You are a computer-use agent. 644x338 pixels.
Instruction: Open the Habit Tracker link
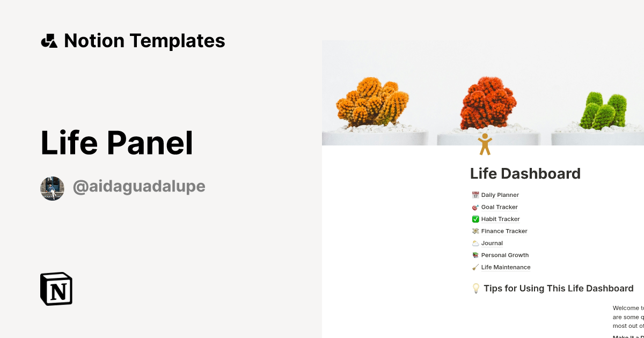[x=501, y=219]
